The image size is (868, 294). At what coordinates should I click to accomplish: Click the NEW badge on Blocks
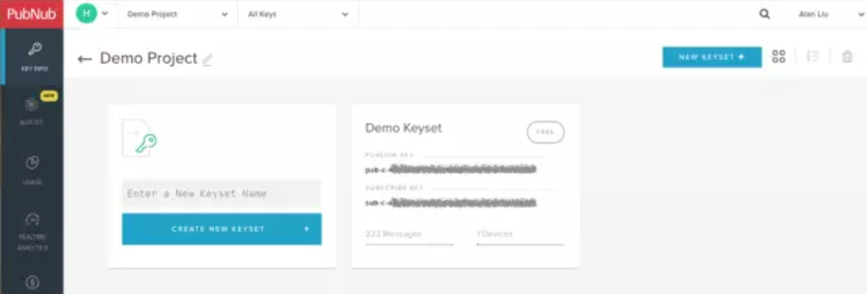pos(49,96)
